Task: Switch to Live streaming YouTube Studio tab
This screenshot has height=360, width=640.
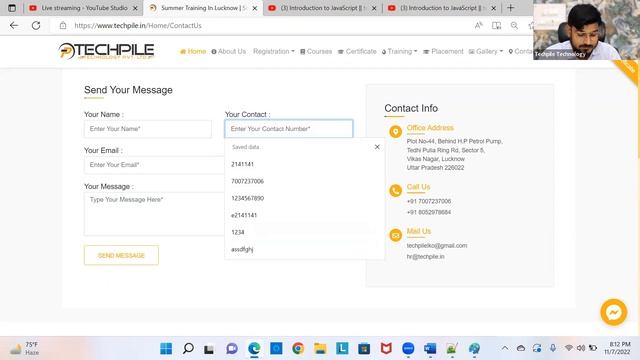Action: pyautogui.click(x=84, y=8)
